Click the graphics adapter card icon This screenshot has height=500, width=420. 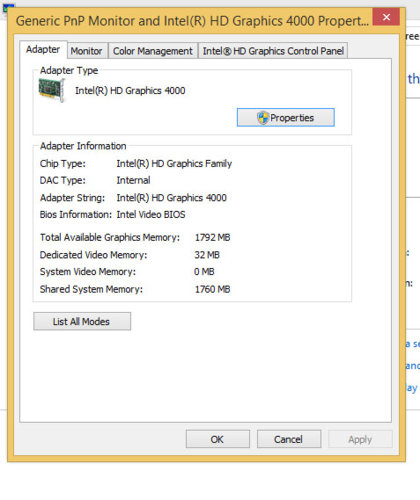(51, 90)
